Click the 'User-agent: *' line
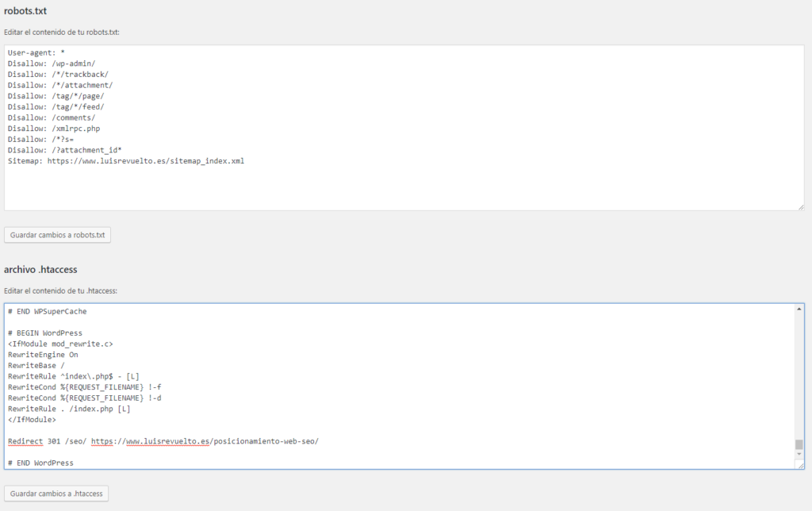This screenshot has height=511, width=812. (36, 53)
